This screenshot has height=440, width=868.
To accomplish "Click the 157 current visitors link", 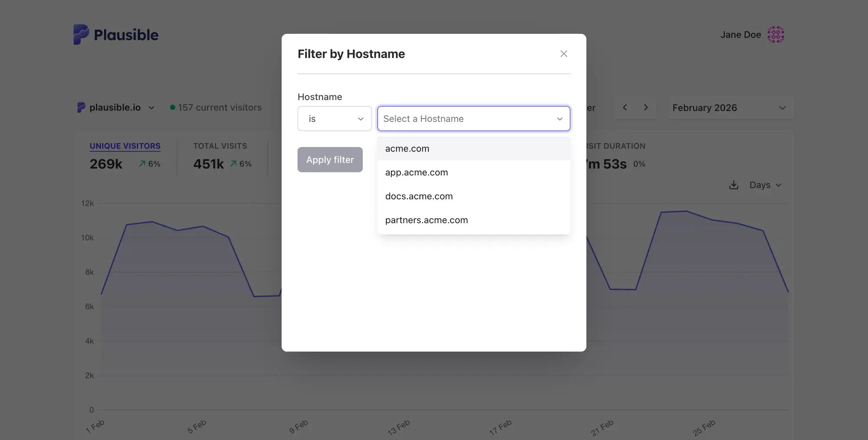I will (220, 108).
